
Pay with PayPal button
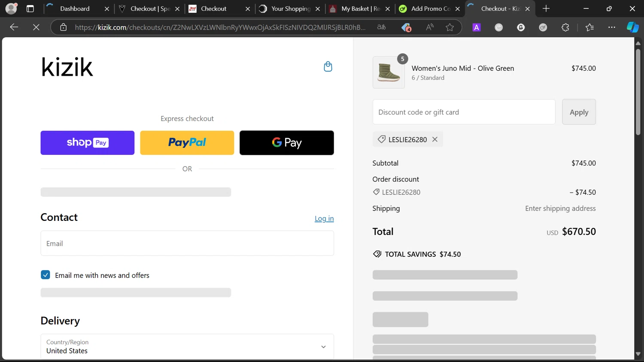187,143
